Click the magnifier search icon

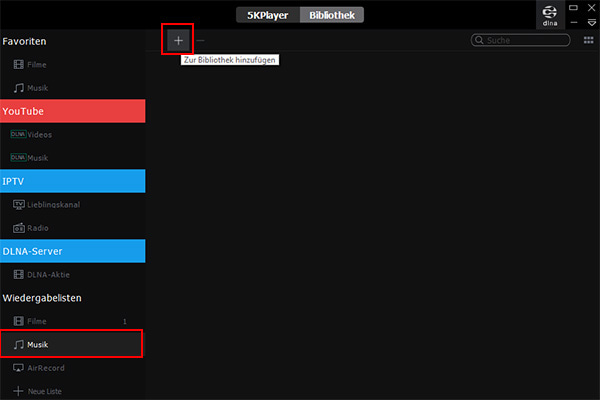479,40
